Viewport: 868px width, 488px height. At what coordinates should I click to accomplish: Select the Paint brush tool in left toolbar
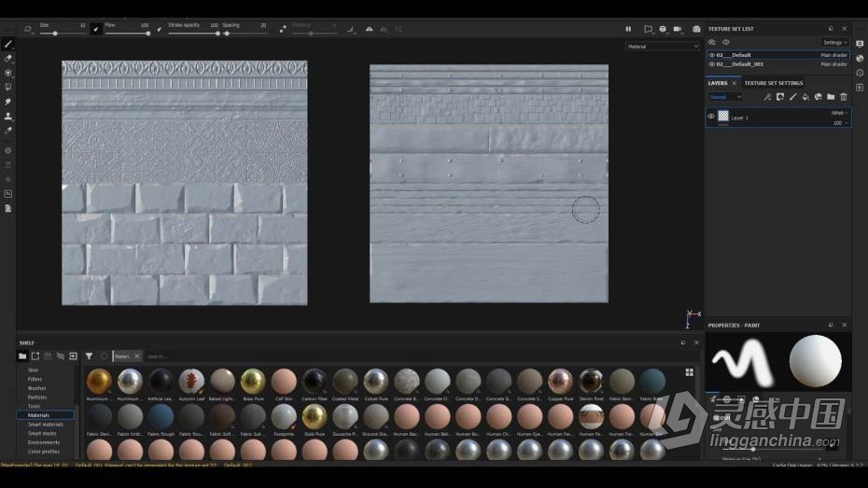tap(8, 44)
